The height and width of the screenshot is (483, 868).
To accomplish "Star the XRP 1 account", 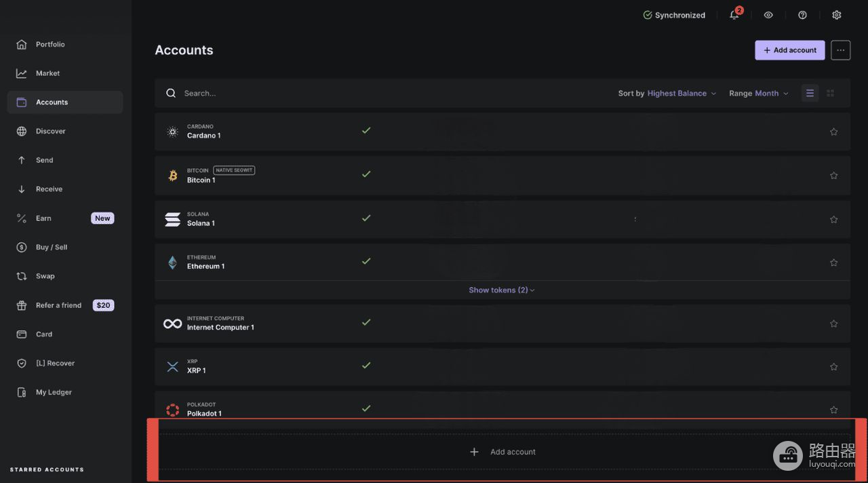I will coord(834,367).
